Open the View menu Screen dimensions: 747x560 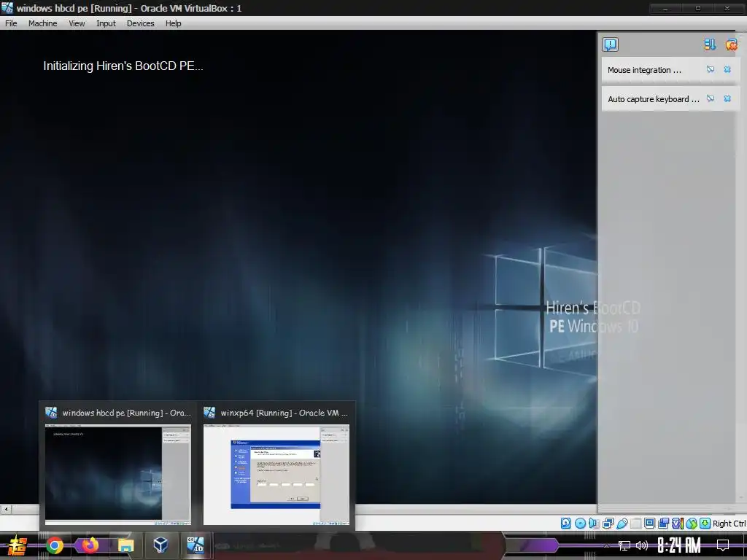tap(77, 23)
